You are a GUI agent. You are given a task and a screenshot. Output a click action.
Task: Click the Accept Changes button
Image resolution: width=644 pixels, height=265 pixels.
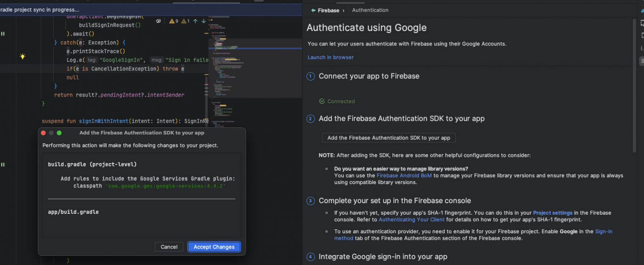point(214,246)
